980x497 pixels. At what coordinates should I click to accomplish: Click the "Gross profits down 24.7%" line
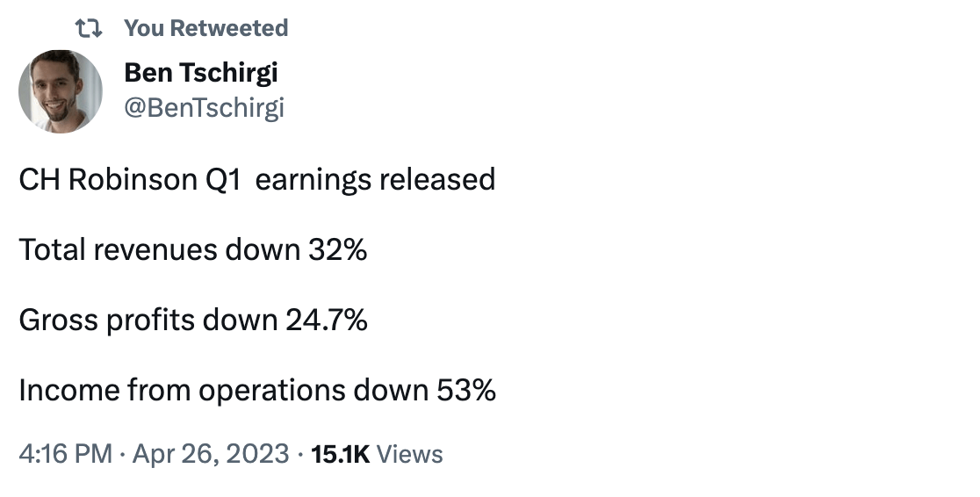pyautogui.click(x=193, y=321)
